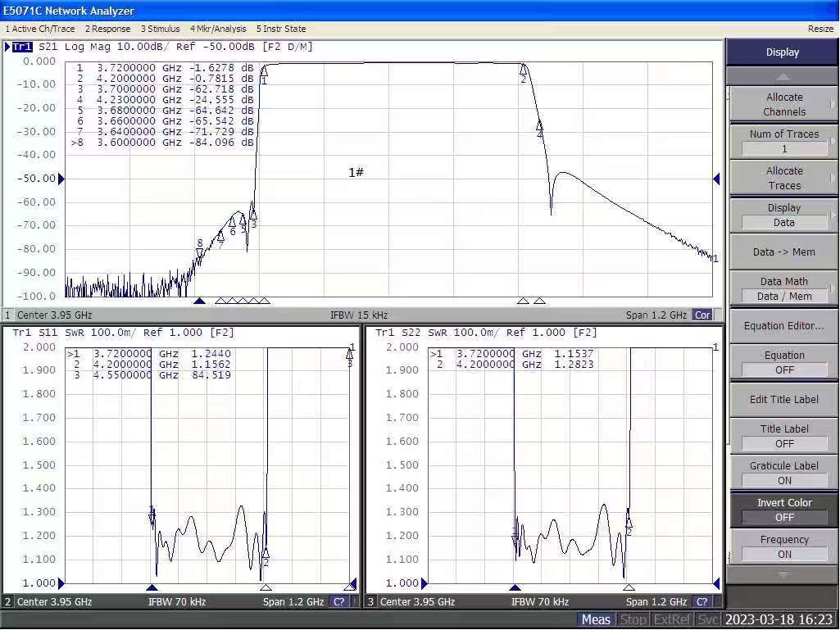Viewport: 840px width, 630px height.
Task: Click the left reference level arrow on S21 plot
Action: point(61,179)
